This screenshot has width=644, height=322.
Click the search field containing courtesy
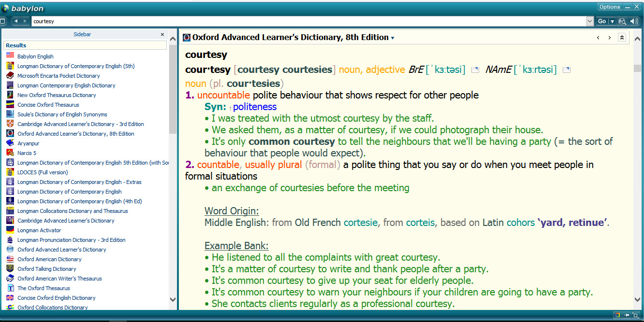308,21
